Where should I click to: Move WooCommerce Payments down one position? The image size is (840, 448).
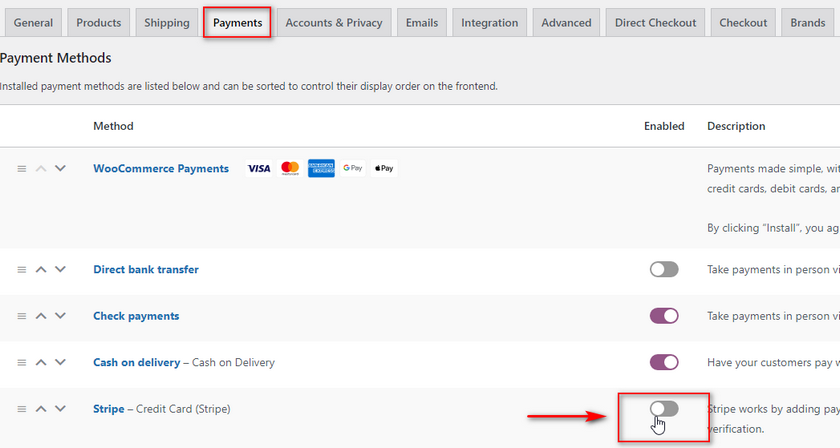coord(60,168)
